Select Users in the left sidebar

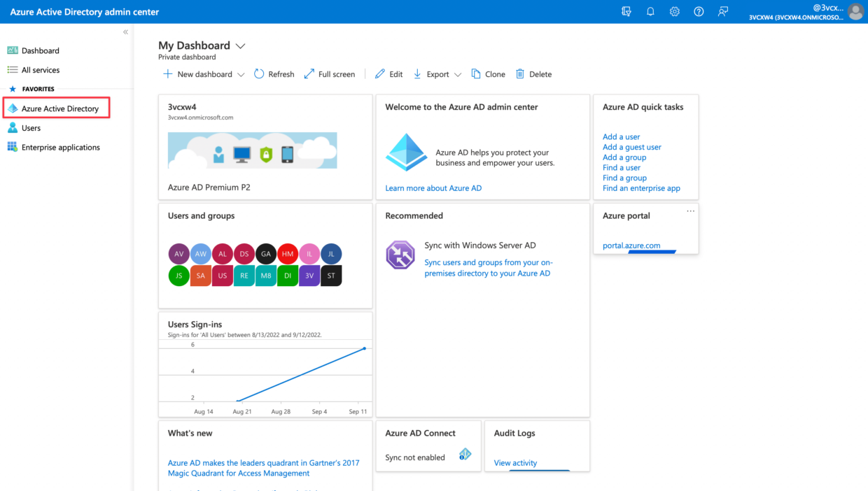coord(32,127)
